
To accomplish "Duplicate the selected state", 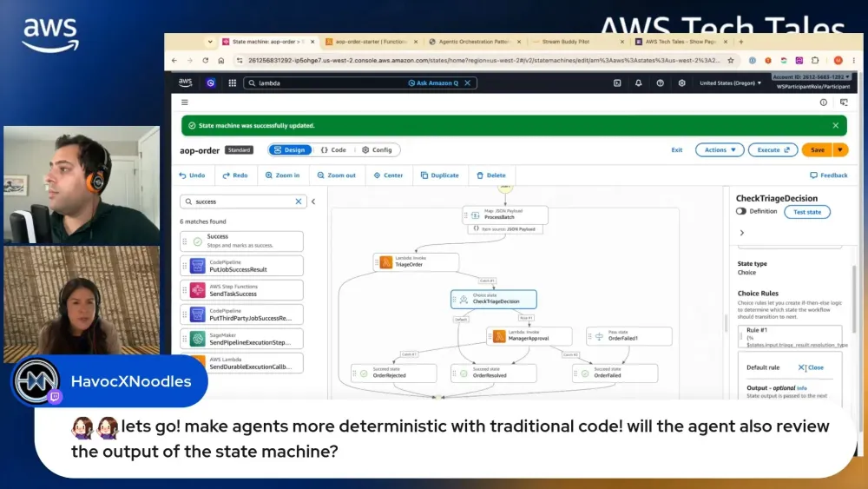I will (439, 175).
